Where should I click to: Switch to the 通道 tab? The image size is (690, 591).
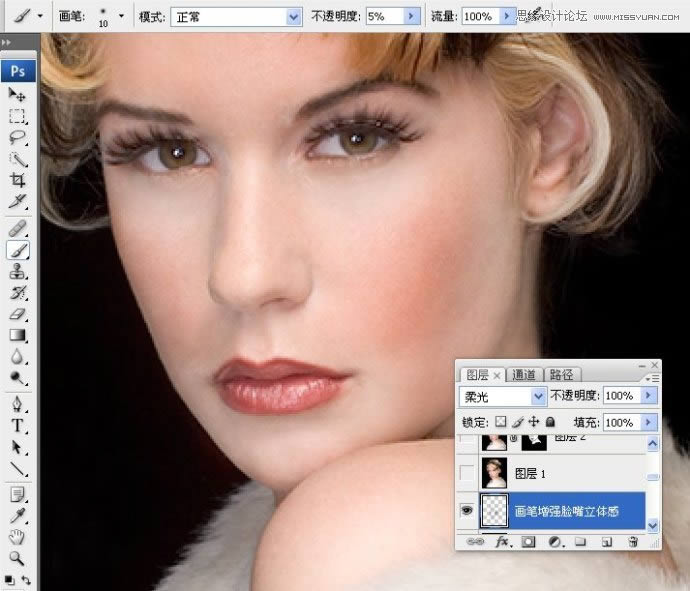[x=524, y=375]
